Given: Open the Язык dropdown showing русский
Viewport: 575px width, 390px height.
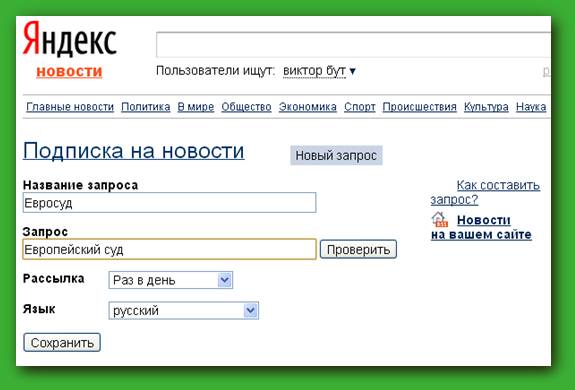Looking at the screenshot, I should pyautogui.click(x=184, y=310).
